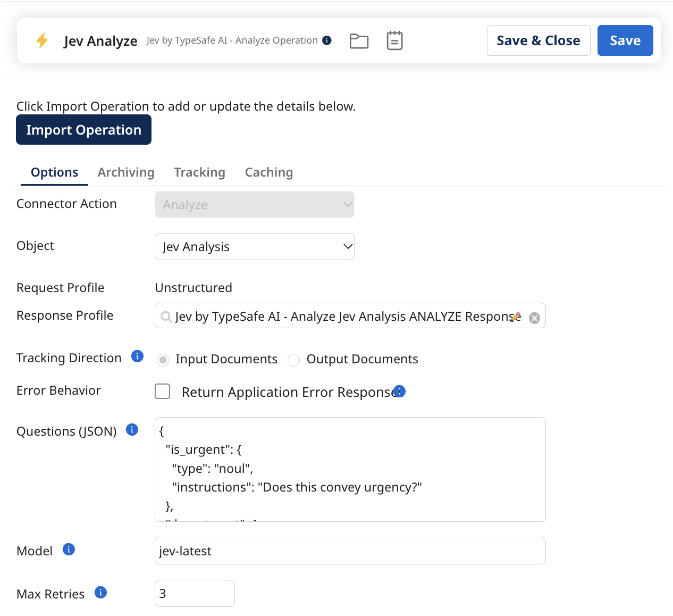This screenshot has height=616, width=673.
Task: Enable Return Application Error Response checkbox
Action: click(162, 392)
